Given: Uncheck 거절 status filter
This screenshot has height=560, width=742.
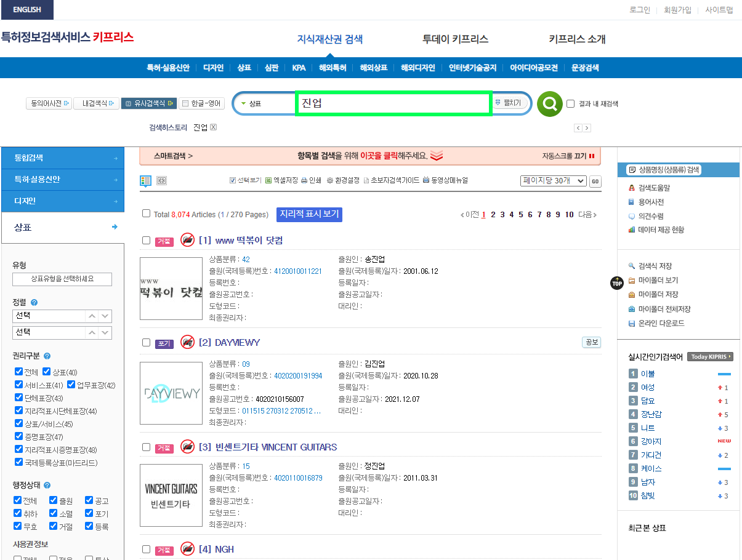Looking at the screenshot, I should (x=53, y=526).
